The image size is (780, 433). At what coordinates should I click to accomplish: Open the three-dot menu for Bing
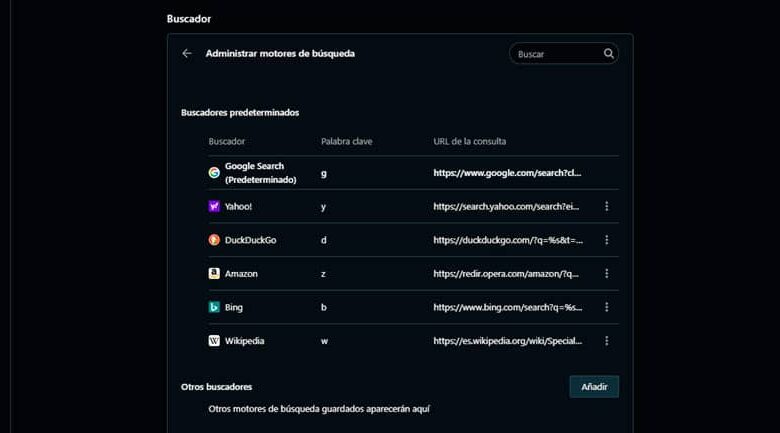607,307
